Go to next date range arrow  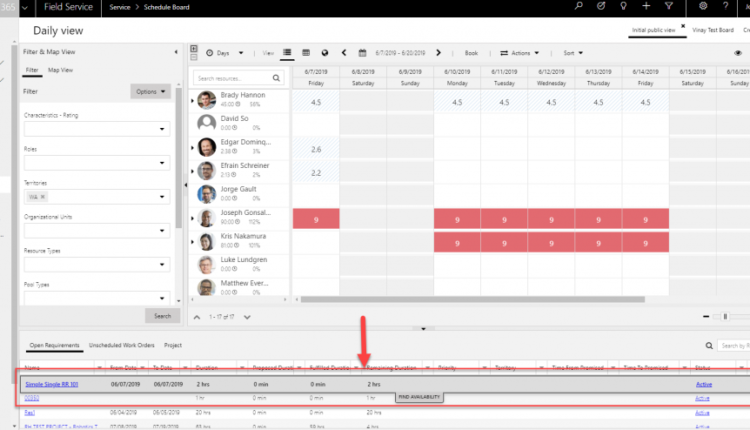click(438, 52)
